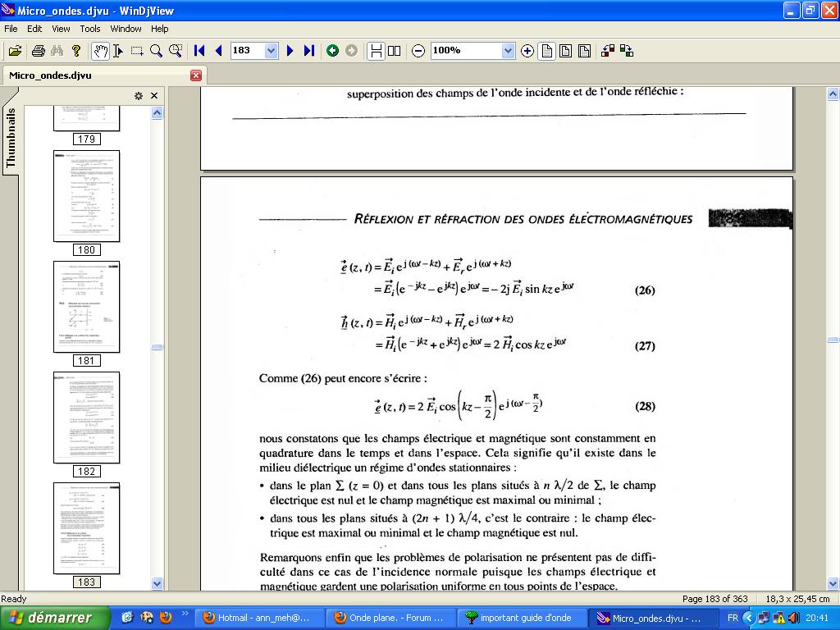Select page 180 thumbnail

click(86, 196)
